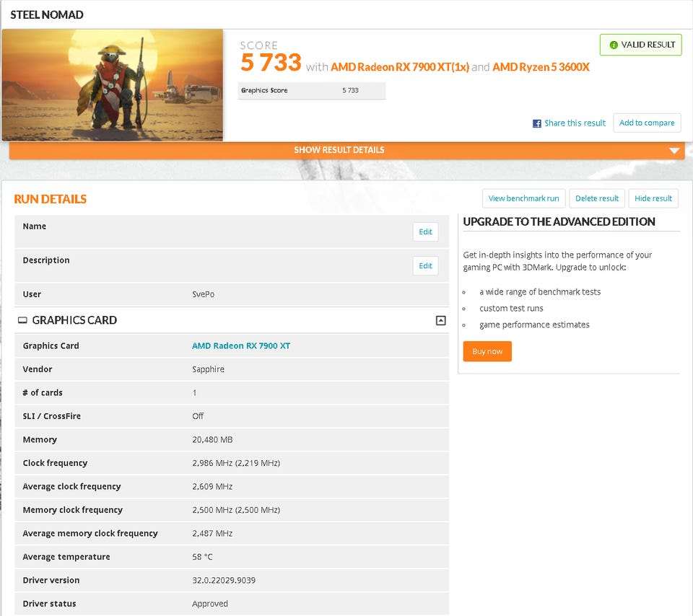Click the Facebook icon beside Share this result
The height and width of the screenshot is (616, 693).
point(536,123)
